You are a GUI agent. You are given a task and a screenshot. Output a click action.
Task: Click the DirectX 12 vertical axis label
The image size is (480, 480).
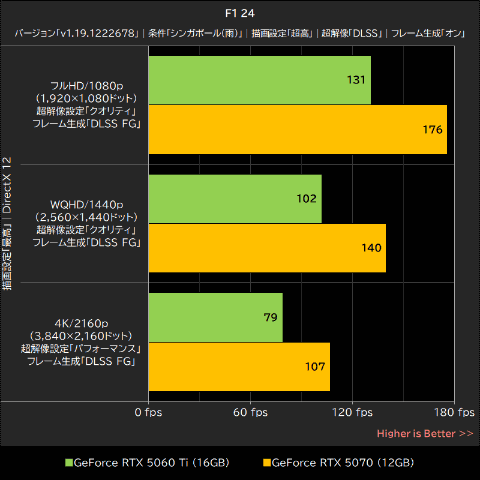(7, 185)
